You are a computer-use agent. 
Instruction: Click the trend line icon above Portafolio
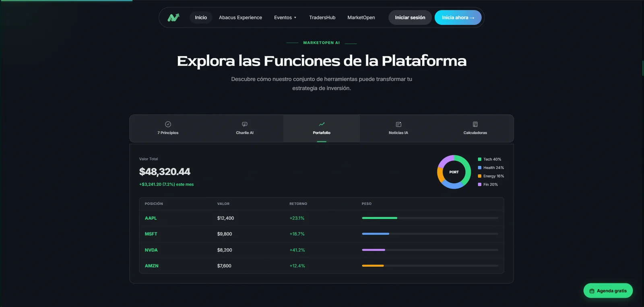click(x=322, y=124)
